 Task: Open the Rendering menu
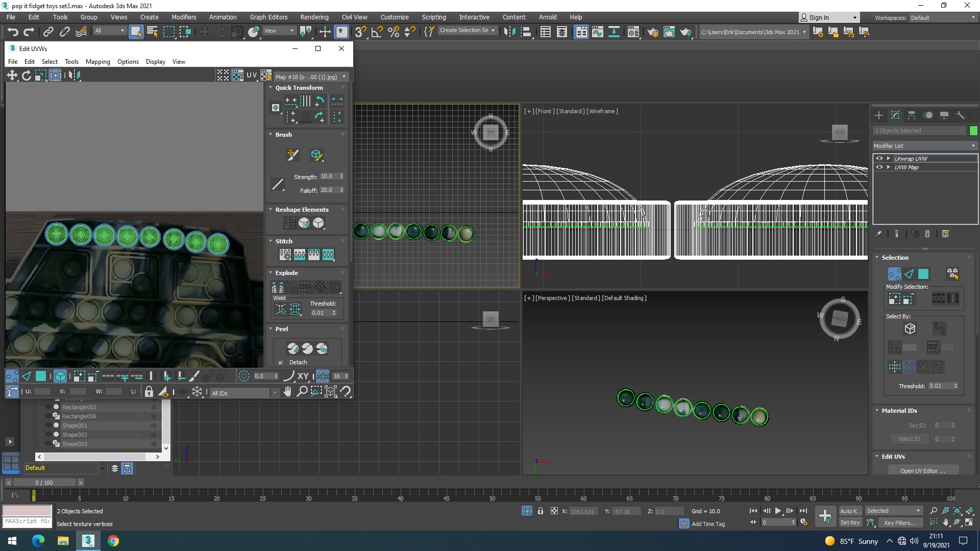tap(314, 17)
